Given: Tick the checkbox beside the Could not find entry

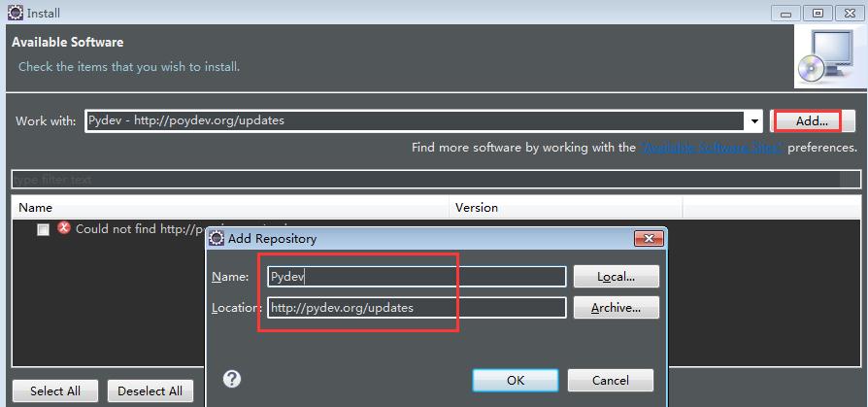Looking at the screenshot, I should 43,230.
